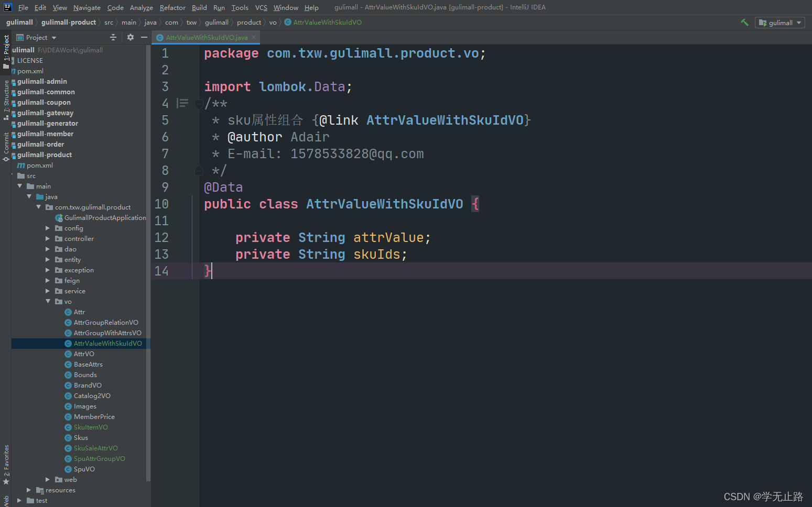Screen dimensions: 812x507
Task: Toggle rendered doc view icon on line 4
Action: [182, 103]
